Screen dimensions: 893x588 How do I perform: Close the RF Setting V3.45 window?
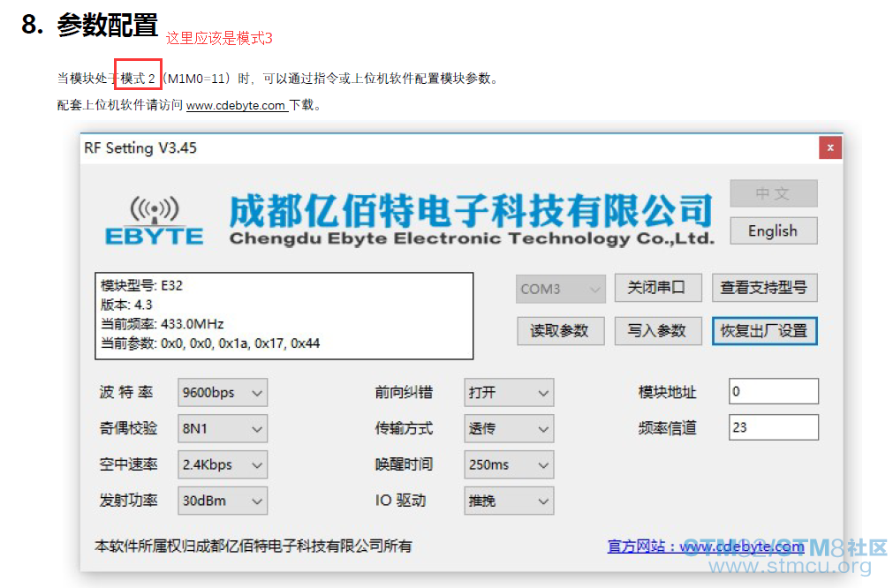click(x=830, y=148)
